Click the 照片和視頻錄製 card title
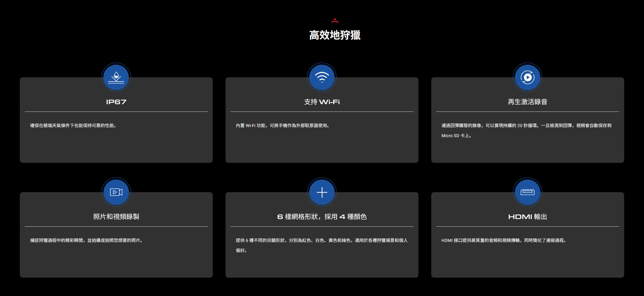644x296 pixels. [116, 217]
